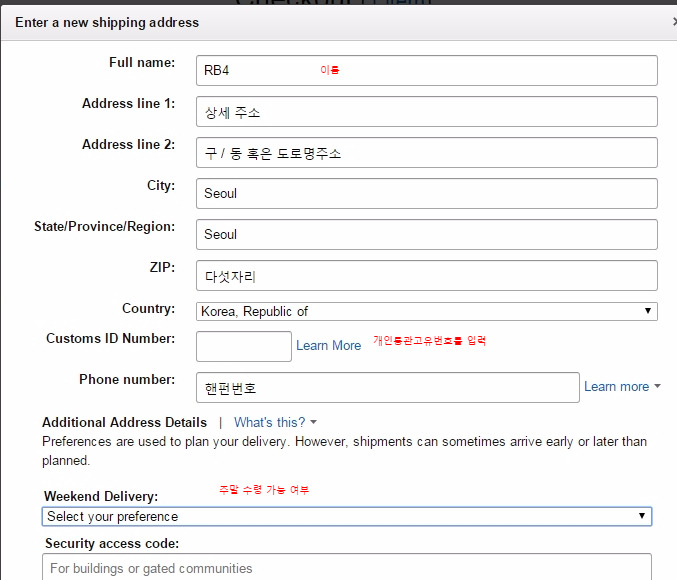Click the Weekend Delivery label
This screenshot has height=580, width=677.
click(x=101, y=496)
